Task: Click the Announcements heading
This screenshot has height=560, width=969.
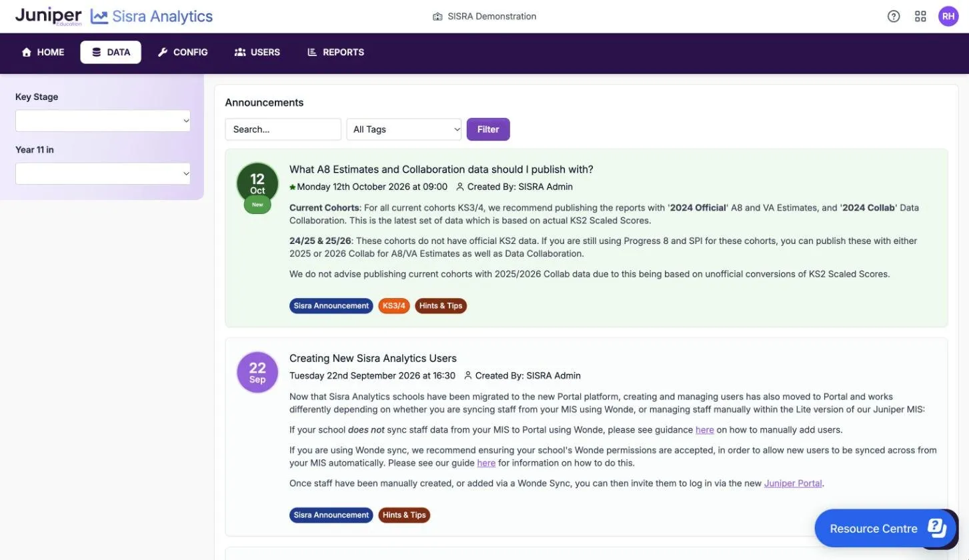Action: (x=264, y=103)
